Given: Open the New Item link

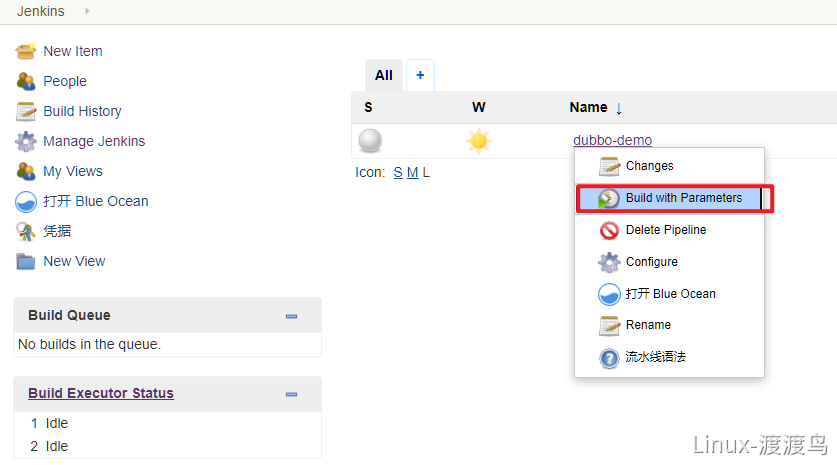Looking at the screenshot, I should [73, 51].
